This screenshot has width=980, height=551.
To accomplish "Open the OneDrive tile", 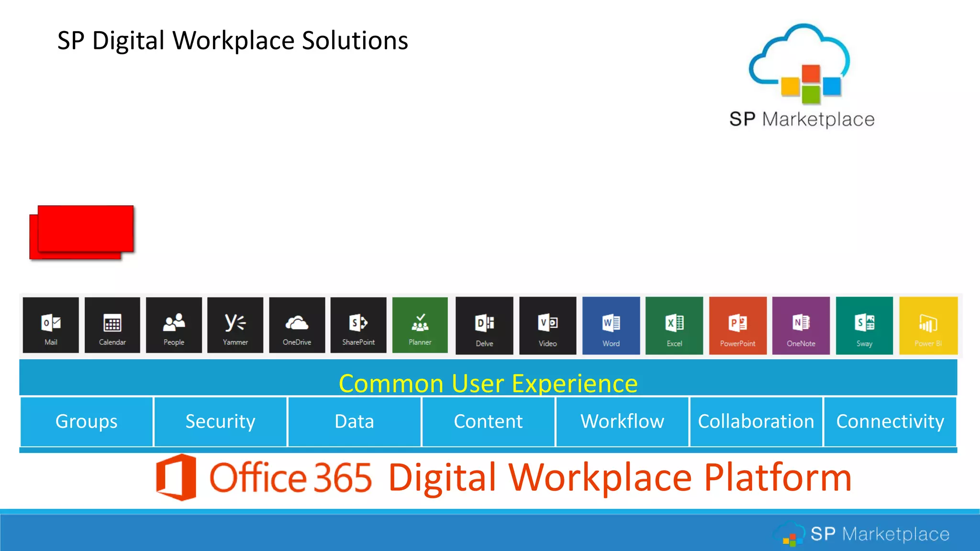I will 297,325.
